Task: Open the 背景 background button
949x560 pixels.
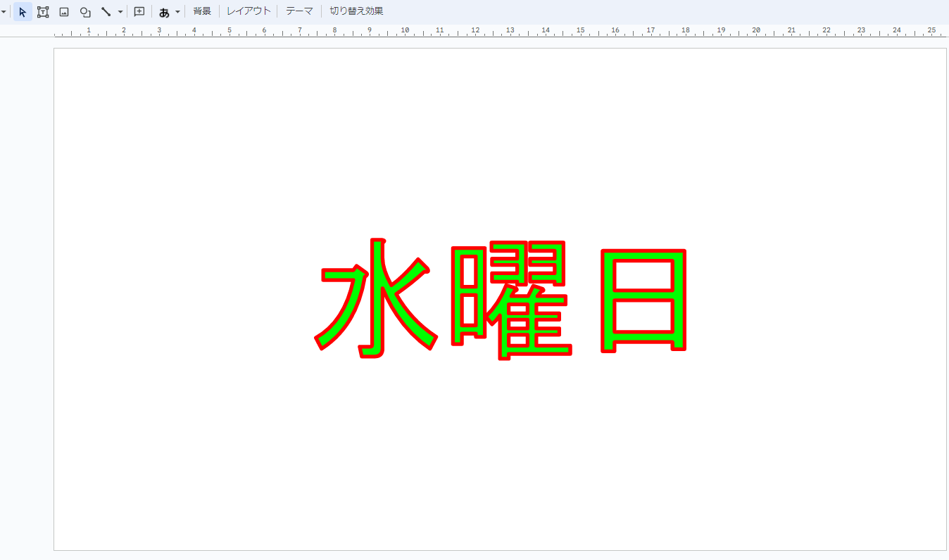Action: point(202,11)
